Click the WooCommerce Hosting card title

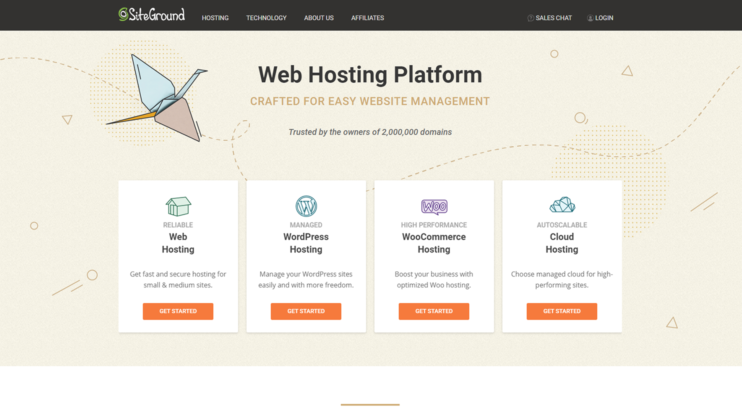coord(434,243)
